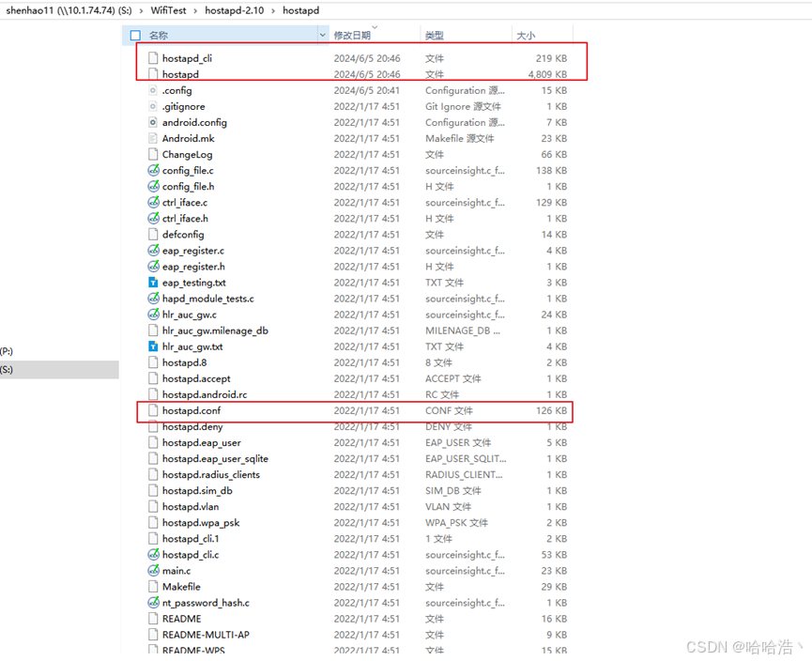Click the Git Ignore 源文件 type cell

[463, 106]
